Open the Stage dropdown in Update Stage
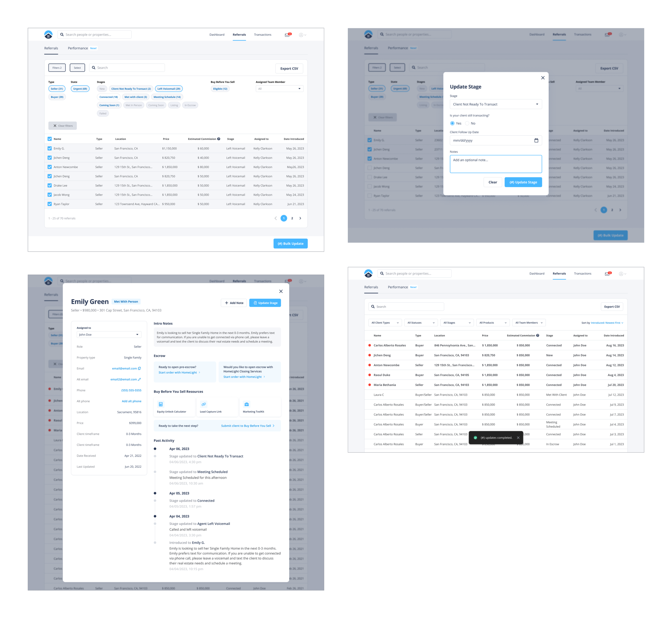Image resolution: width=672 pixels, height=619 pixels. [495, 104]
